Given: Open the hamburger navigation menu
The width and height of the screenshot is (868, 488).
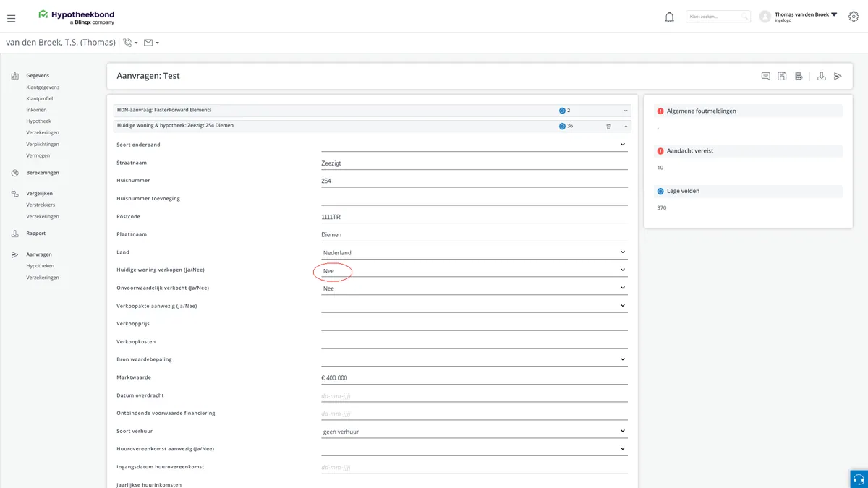Looking at the screenshot, I should point(11,18).
